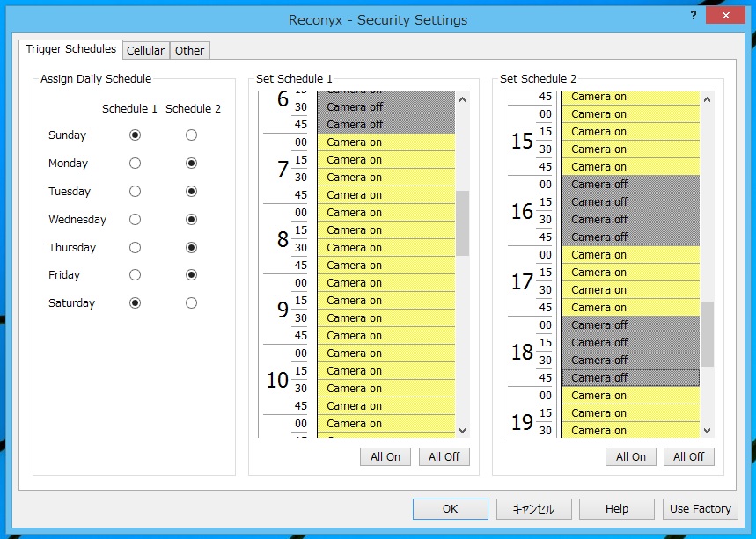Assign Tuesday to Schedule 1

click(x=135, y=191)
